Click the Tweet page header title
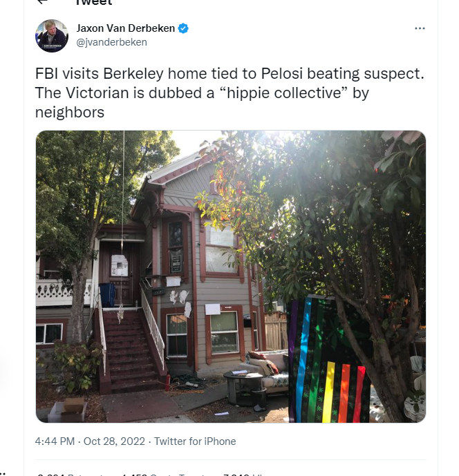The image size is (459, 476). pos(94,3)
